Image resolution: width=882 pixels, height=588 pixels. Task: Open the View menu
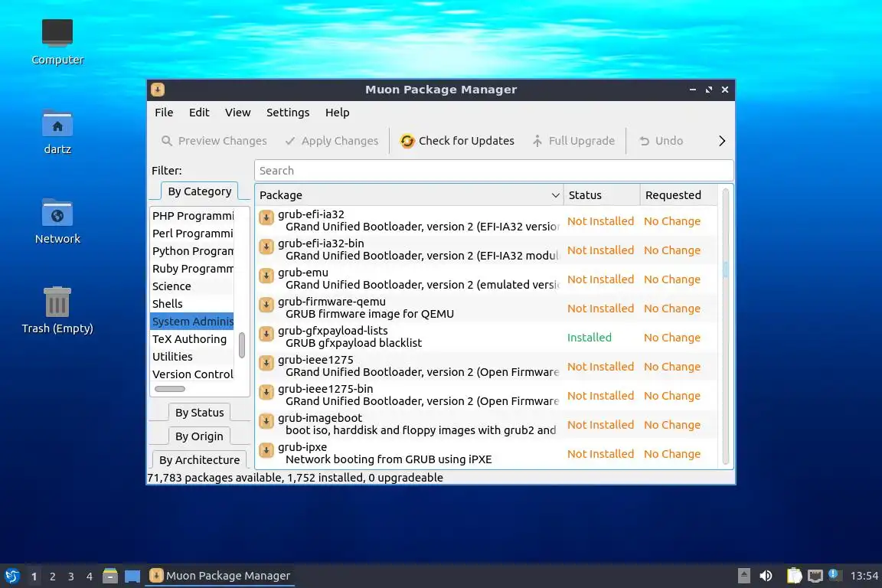[x=238, y=113]
